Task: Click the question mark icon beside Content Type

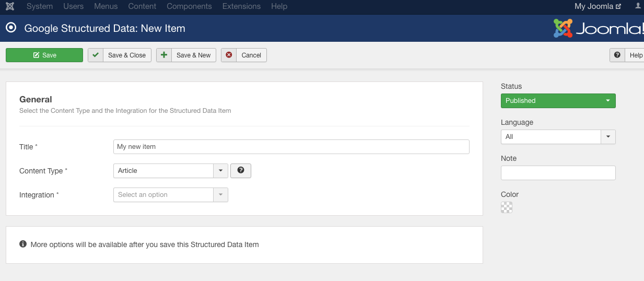Action: (x=241, y=170)
